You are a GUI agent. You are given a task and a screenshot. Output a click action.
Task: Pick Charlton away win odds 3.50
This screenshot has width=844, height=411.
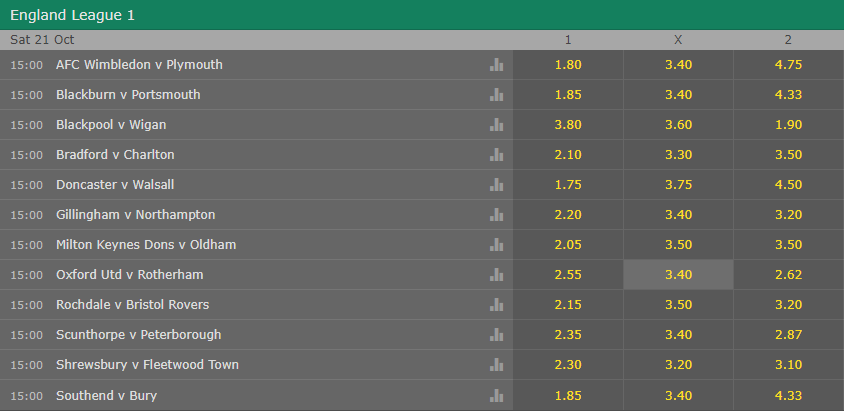click(788, 155)
